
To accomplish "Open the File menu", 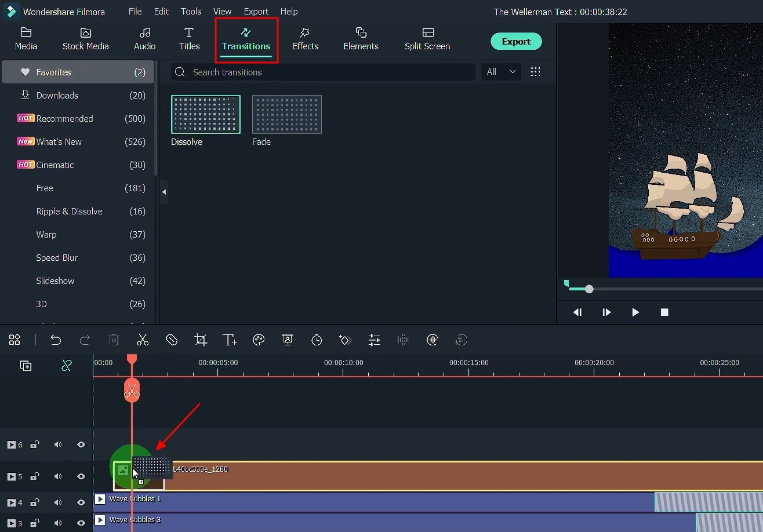I will (x=135, y=12).
